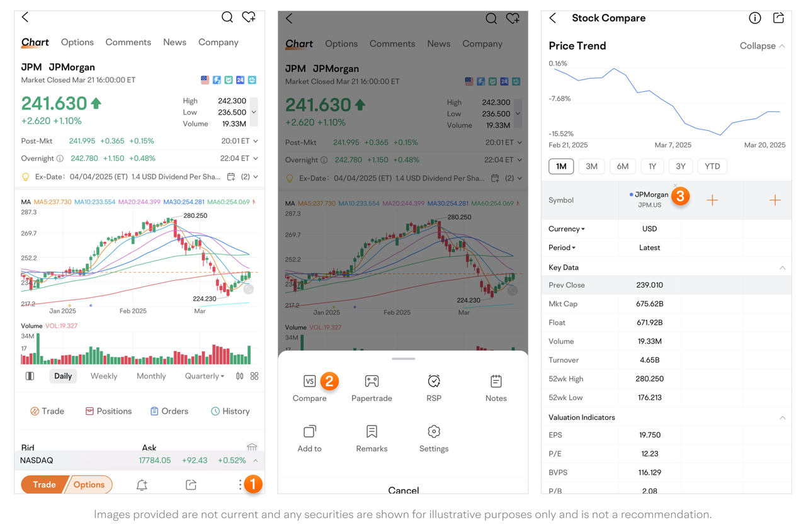
Task: Switch left chart to Monthly interval
Action: pyautogui.click(x=151, y=376)
